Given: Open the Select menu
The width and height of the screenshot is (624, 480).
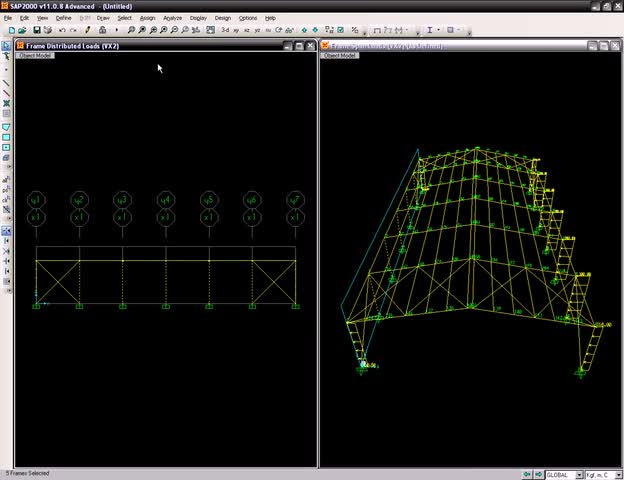Looking at the screenshot, I should (124, 18).
